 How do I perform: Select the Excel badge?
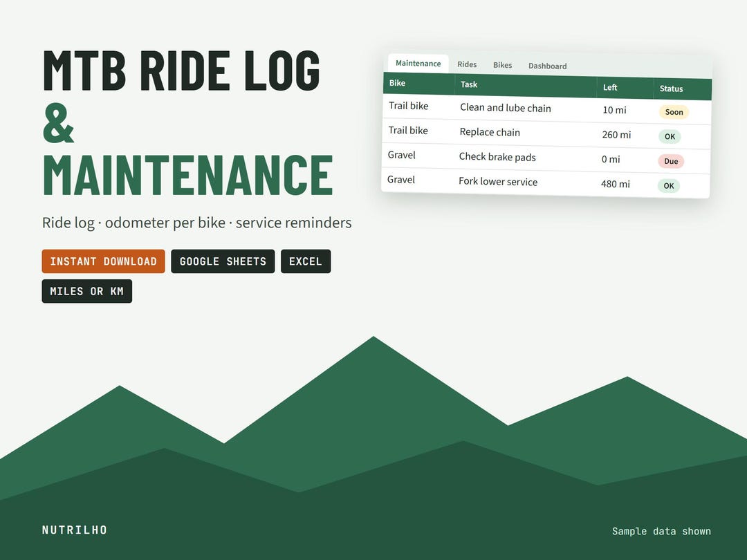click(306, 261)
